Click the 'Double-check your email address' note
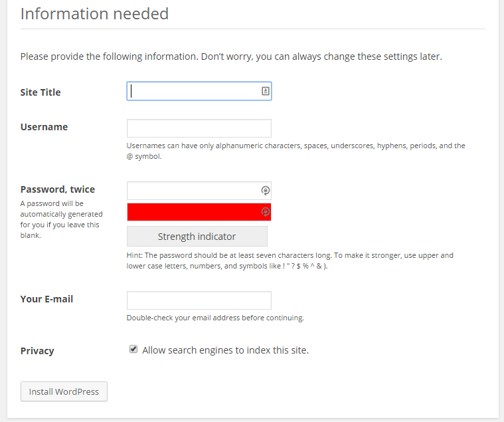This screenshot has width=504, height=422. pyautogui.click(x=215, y=318)
